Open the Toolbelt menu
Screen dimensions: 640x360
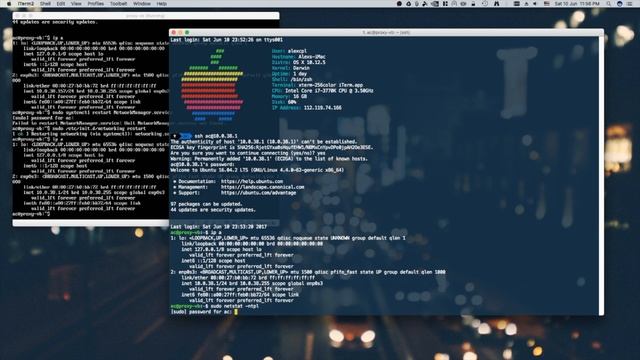click(x=118, y=4)
